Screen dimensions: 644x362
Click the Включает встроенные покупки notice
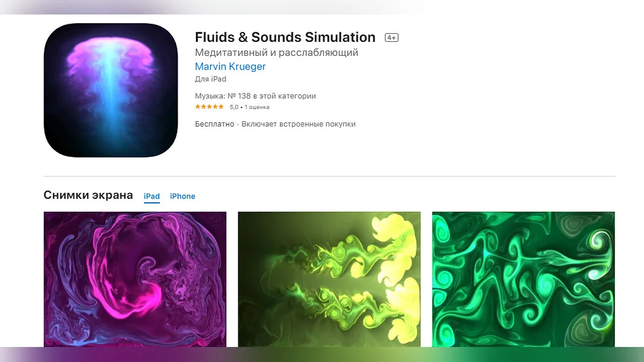[298, 124]
